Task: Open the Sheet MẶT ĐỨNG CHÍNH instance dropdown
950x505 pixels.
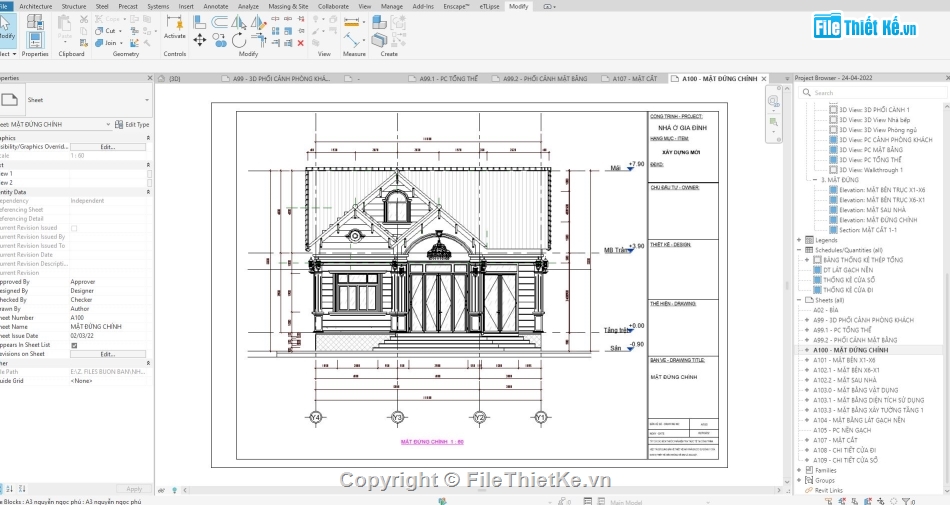Action: pos(108,124)
